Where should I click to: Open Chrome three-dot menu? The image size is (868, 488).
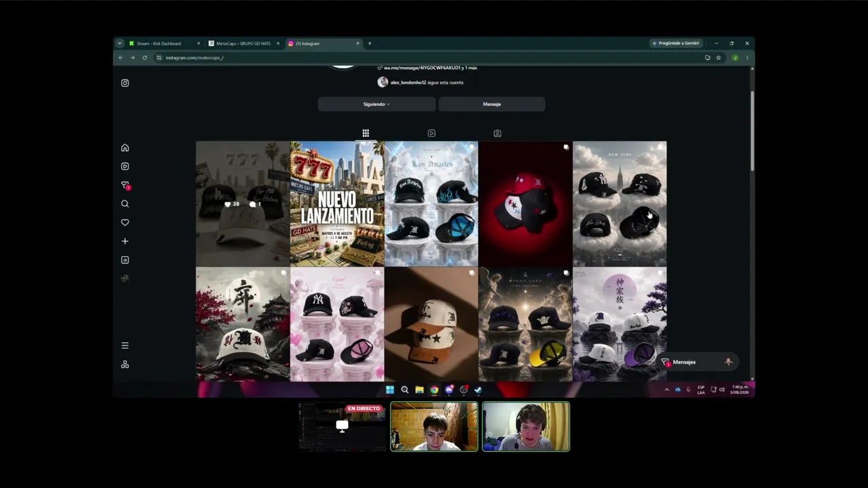pyautogui.click(x=747, y=58)
